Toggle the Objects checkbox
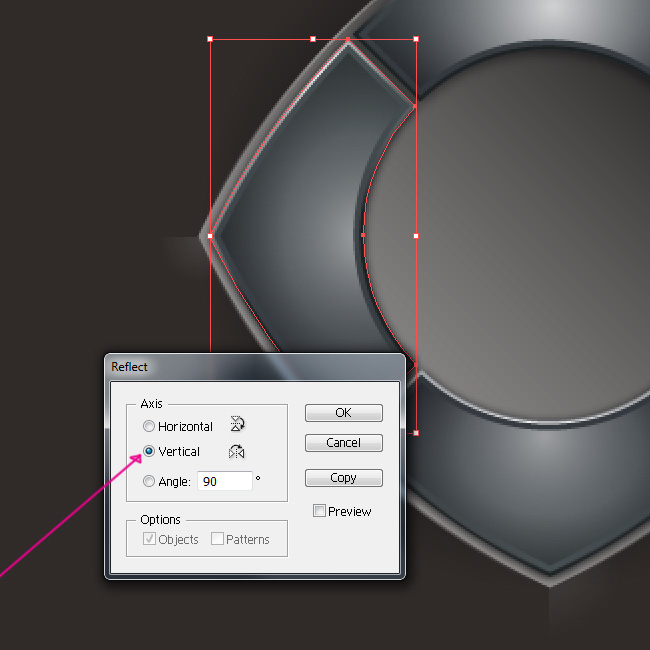Screen dimensions: 650x650 (149, 539)
